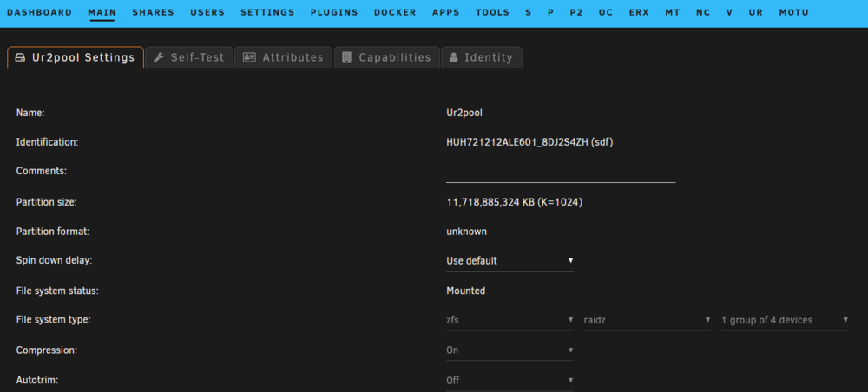The width and height of the screenshot is (868, 392).
Task: Click the HUH721212ALE601 identification text
Action: (529, 142)
